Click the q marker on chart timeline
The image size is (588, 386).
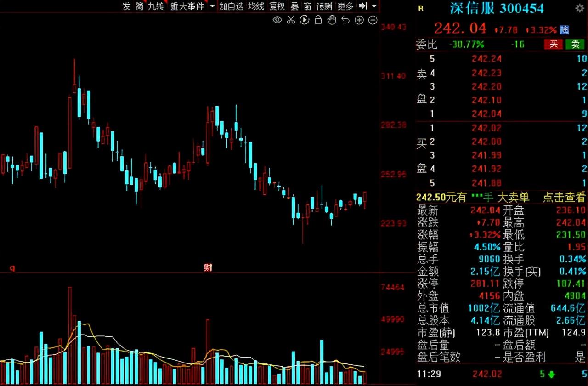pos(12,268)
